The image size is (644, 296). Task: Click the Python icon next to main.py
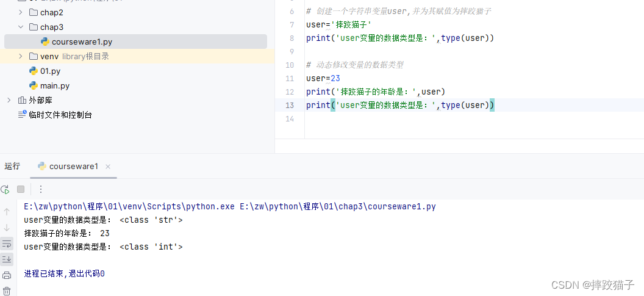coord(34,86)
